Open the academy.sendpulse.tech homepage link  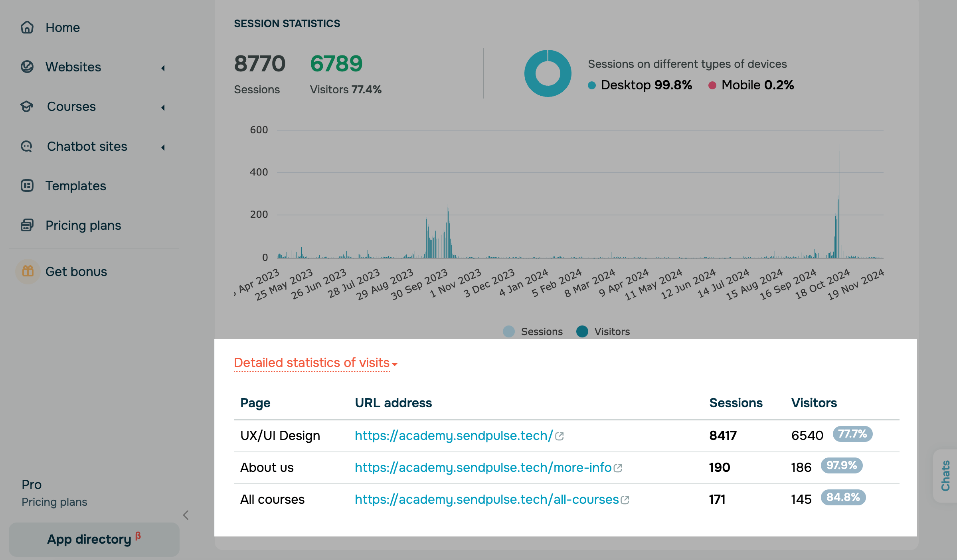454,436
